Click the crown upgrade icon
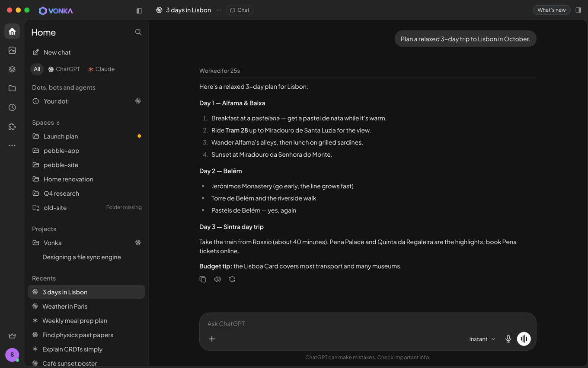Screen dimensions: 588x368 click(x=12, y=336)
